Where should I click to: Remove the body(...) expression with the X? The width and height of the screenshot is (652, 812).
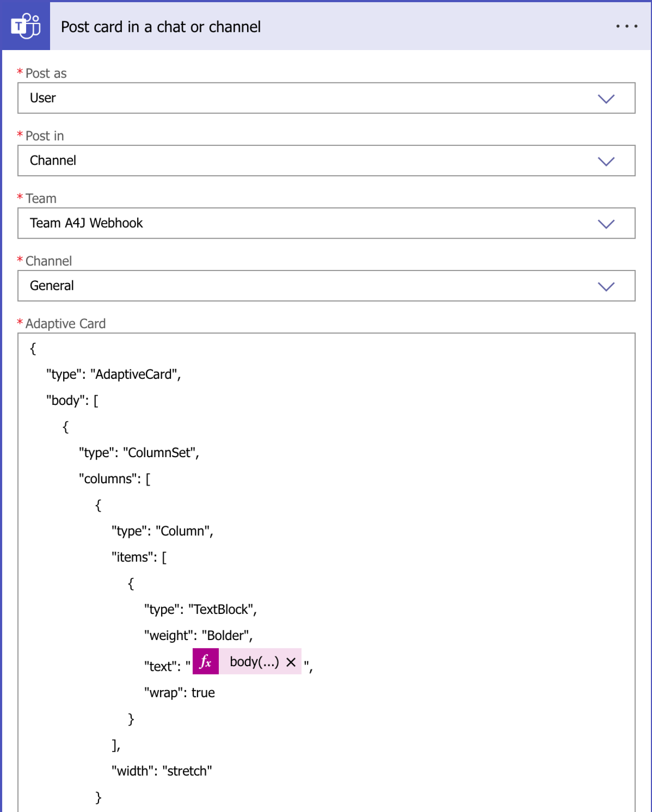click(290, 662)
